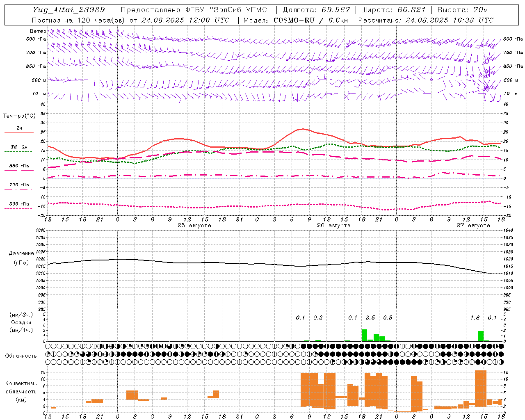Click the 700 гПа dash-dot temperature legend line
Screen dimensions: 525x420
(18, 189)
